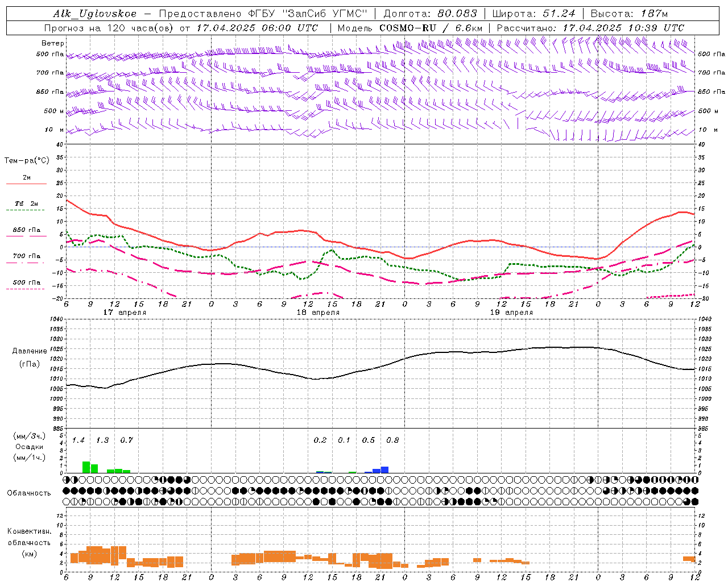The width and height of the screenshot is (728, 582).
Task: Select the 'Широта: 51.24' header field
Action: pos(533,14)
